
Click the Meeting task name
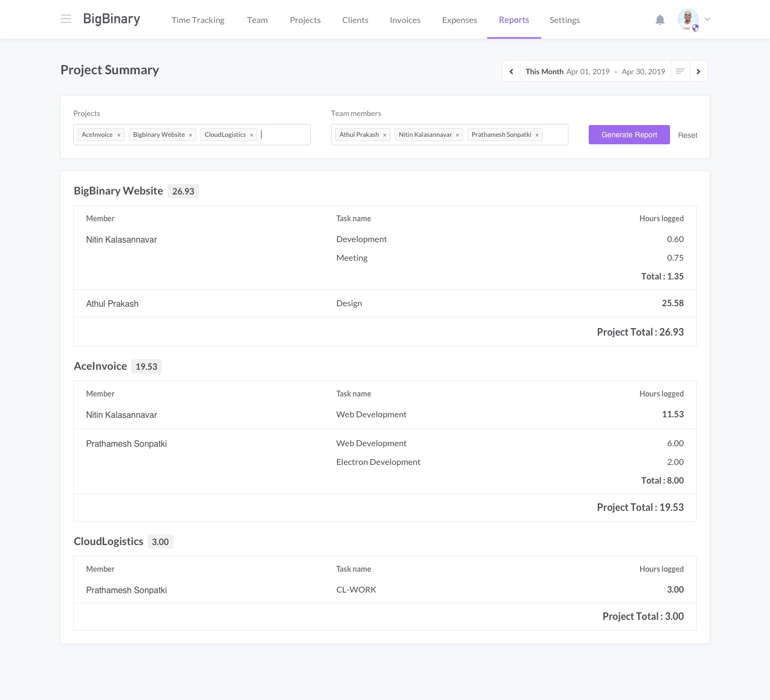pyautogui.click(x=352, y=258)
